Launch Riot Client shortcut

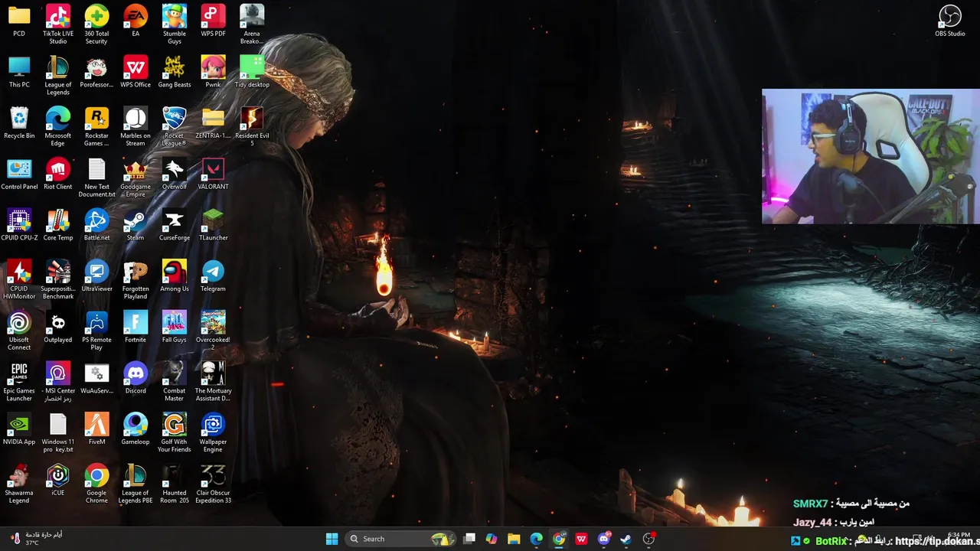[x=58, y=174]
